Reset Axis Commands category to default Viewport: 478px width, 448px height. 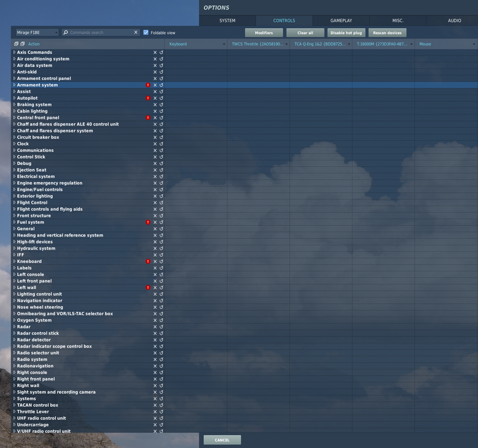point(161,53)
